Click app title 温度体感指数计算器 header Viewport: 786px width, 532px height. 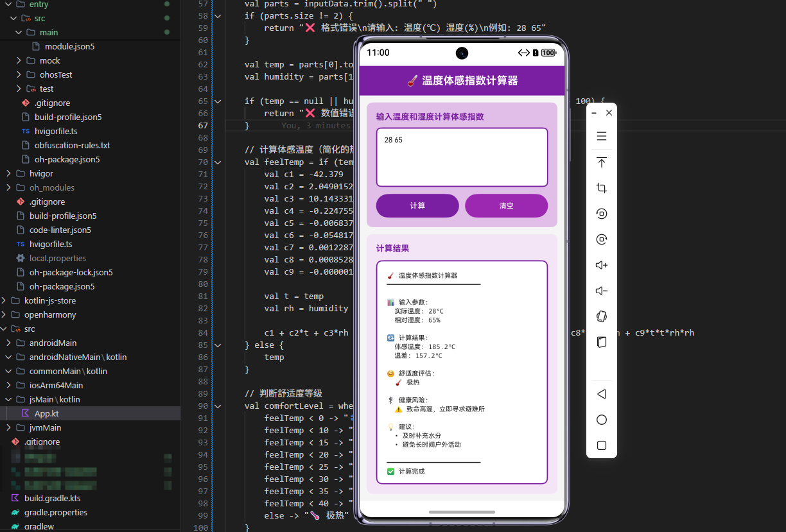(462, 80)
